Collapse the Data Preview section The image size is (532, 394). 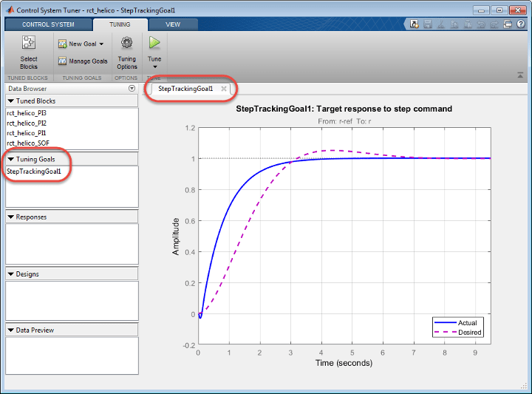coord(11,330)
